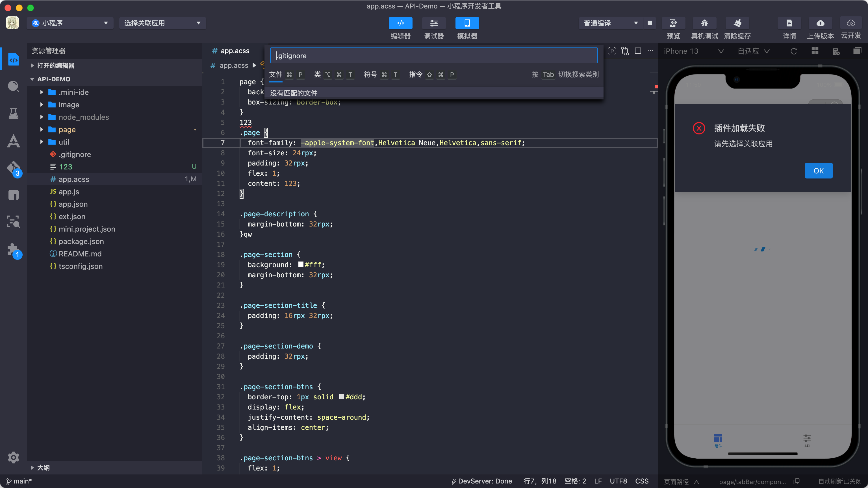Toggle the 模拟器 simulator panel

point(467,23)
